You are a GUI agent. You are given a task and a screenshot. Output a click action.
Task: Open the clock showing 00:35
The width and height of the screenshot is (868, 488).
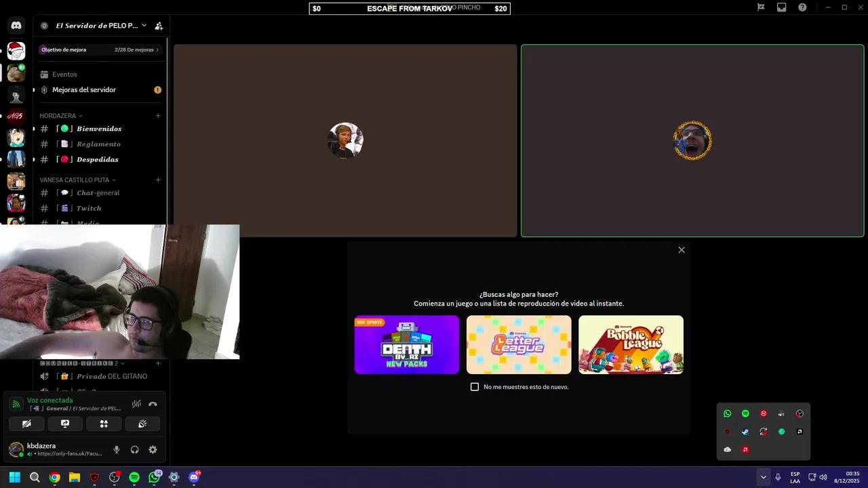847,477
